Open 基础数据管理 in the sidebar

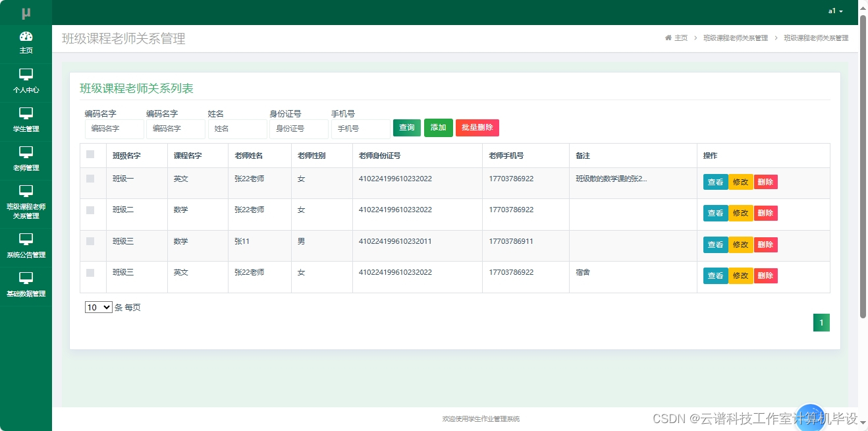pyautogui.click(x=26, y=284)
